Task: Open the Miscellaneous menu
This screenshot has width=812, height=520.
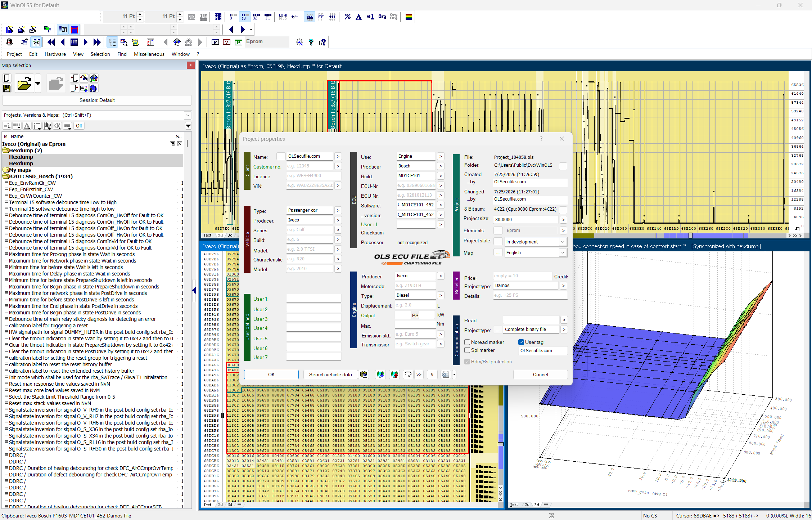Action: (149, 54)
